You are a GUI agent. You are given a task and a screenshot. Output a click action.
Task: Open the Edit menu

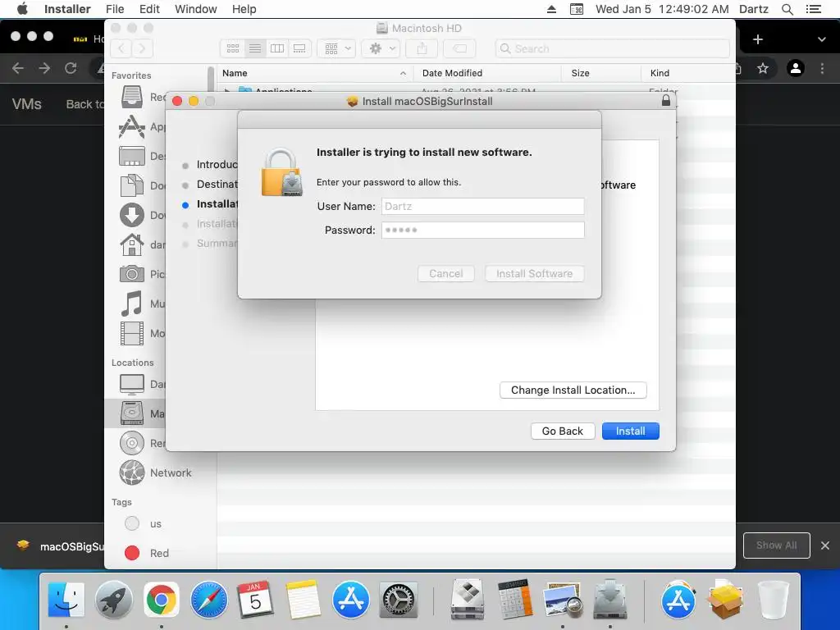coord(149,9)
